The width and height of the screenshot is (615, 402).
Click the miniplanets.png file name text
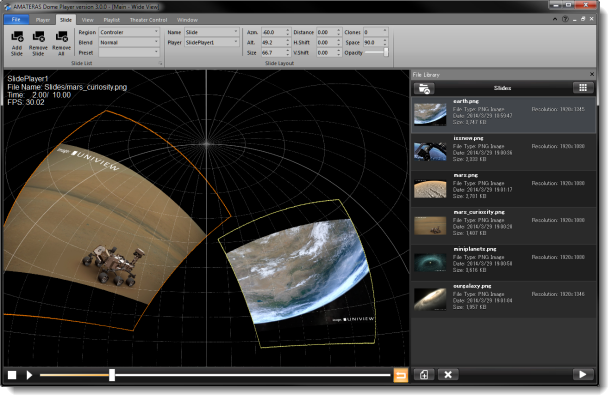coord(475,249)
